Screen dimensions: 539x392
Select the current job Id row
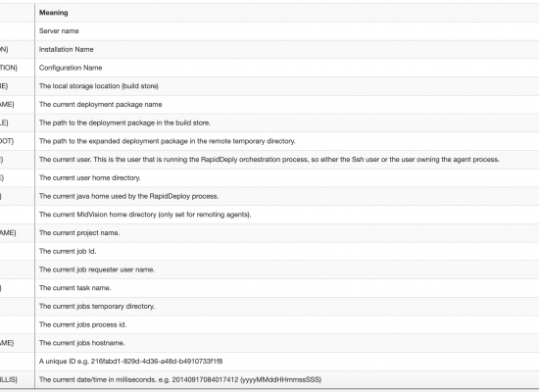click(269, 251)
